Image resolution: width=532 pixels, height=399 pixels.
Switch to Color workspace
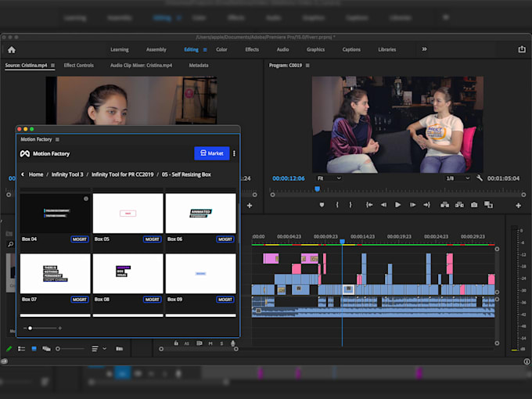pos(221,49)
